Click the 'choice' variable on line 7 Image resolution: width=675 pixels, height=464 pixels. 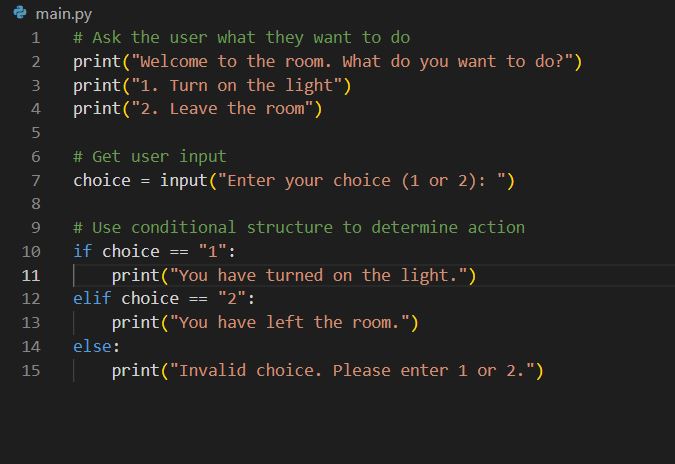[101, 181]
